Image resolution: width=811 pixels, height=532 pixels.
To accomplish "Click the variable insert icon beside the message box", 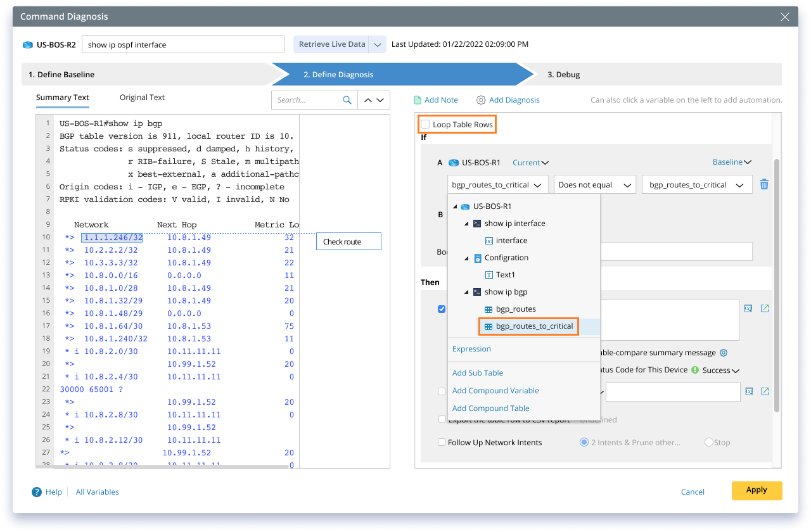I will tap(748, 308).
